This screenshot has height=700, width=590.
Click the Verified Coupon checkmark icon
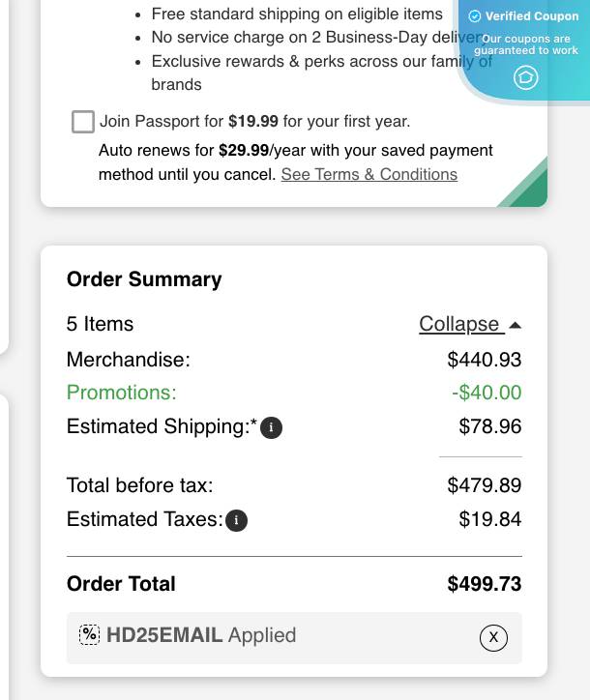[475, 16]
